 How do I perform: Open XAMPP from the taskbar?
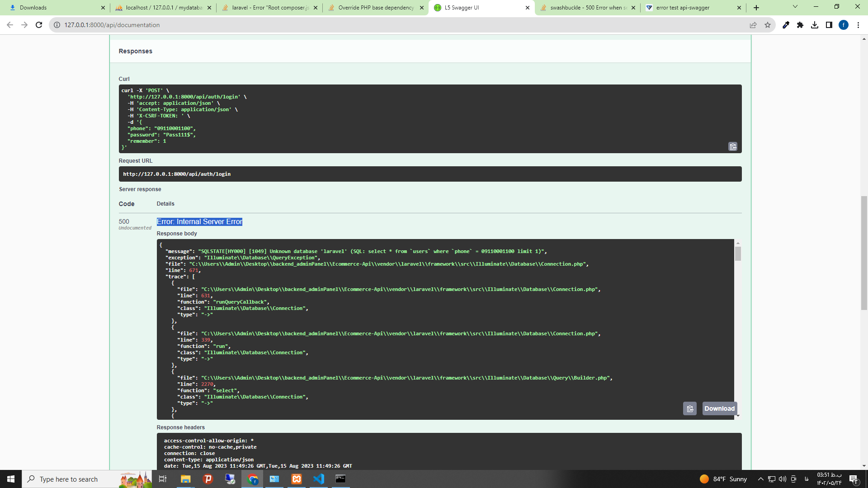[x=297, y=479]
